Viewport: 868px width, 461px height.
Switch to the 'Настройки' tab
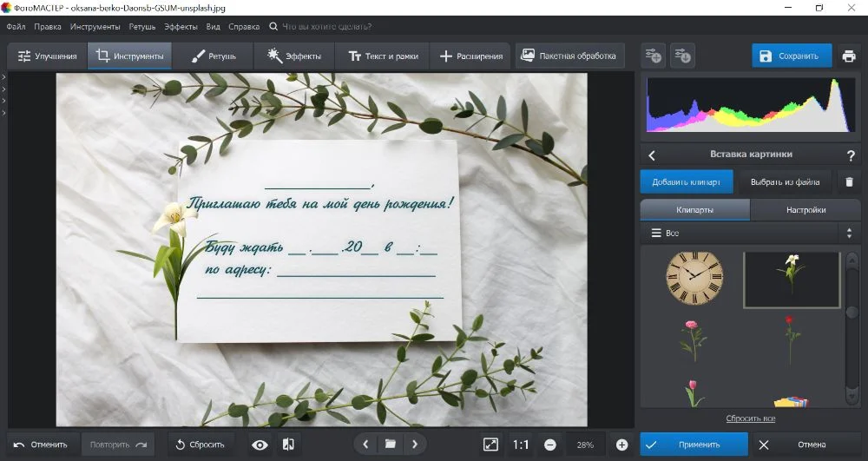(x=806, y=210)
